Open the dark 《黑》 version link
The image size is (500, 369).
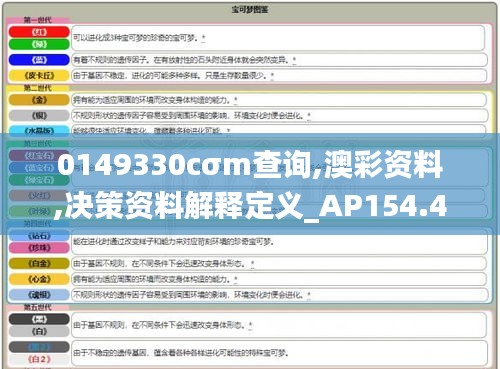pos(39,319)
